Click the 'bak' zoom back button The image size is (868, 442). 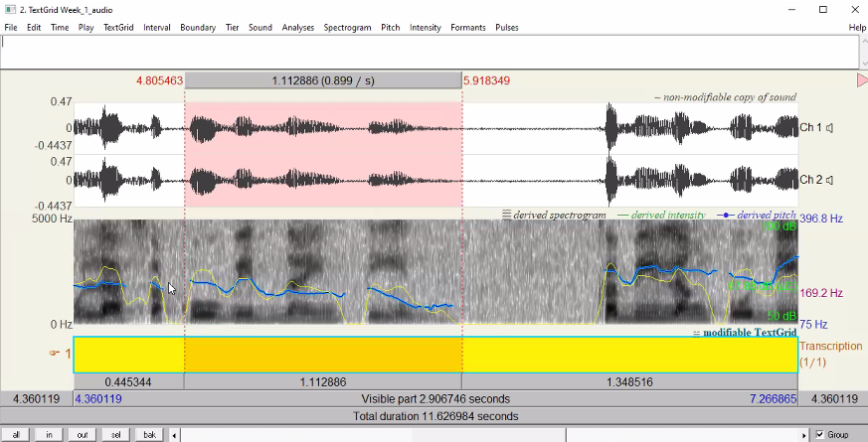[x=149, y=435]
